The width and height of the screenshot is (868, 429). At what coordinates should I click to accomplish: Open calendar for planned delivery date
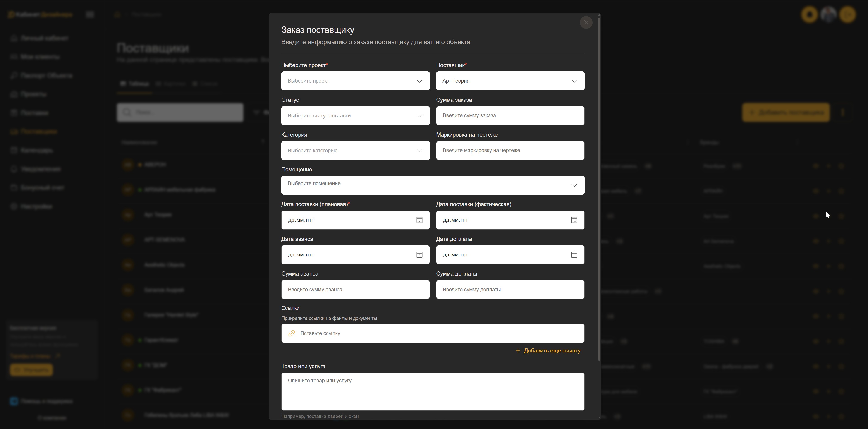(419, 220)
